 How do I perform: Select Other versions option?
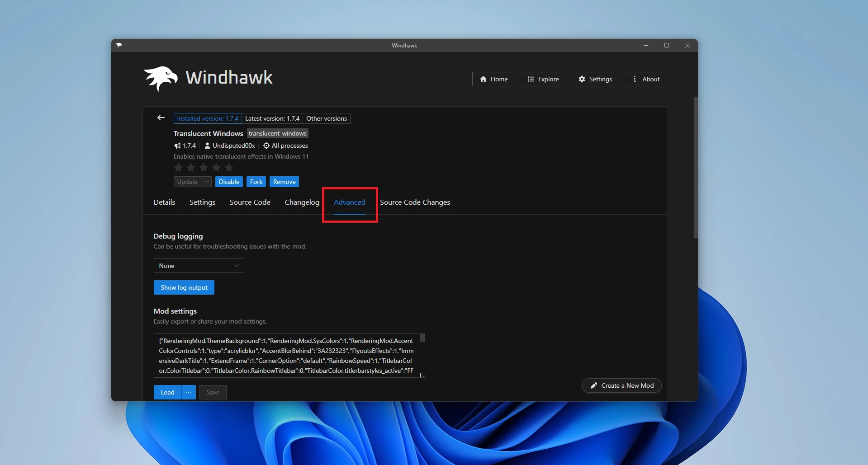327,118
